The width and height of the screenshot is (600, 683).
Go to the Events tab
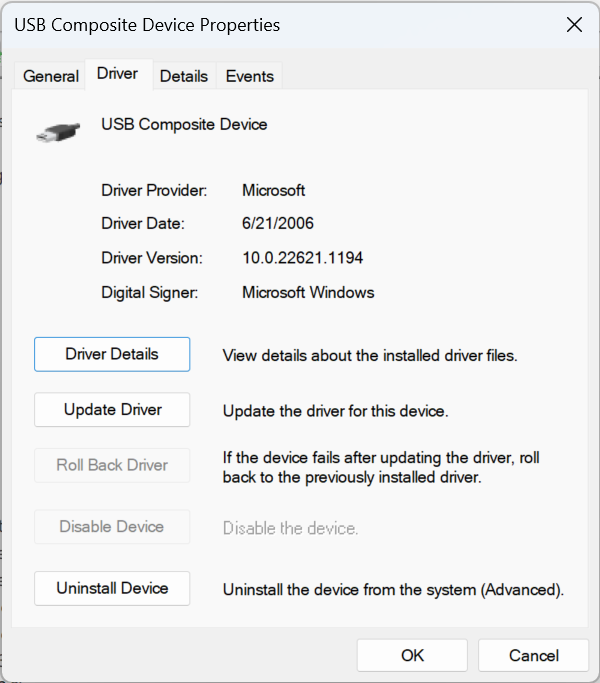pos(250,76)
